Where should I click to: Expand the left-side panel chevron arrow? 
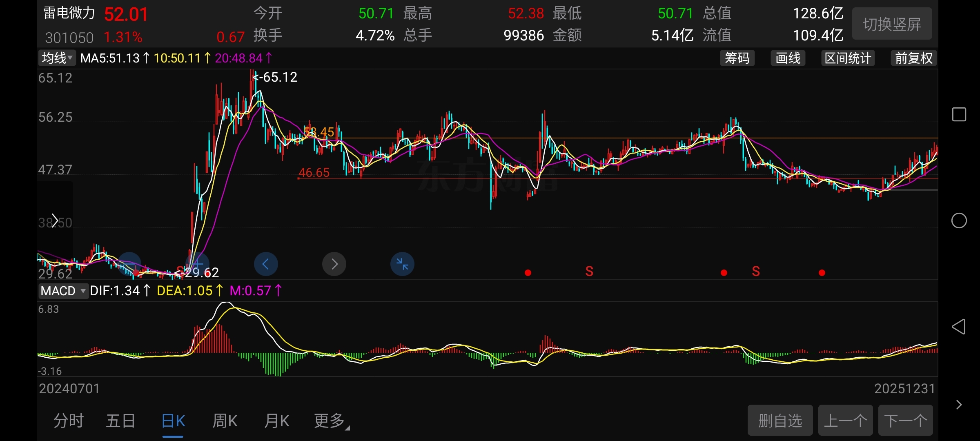(55, 220)
